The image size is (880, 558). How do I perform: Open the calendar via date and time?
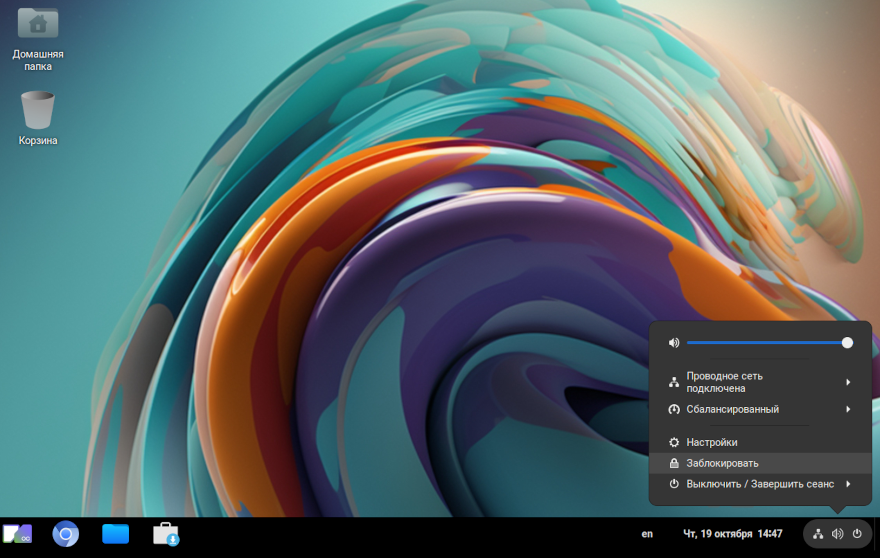pyautogui.click(x=732, y=534)
